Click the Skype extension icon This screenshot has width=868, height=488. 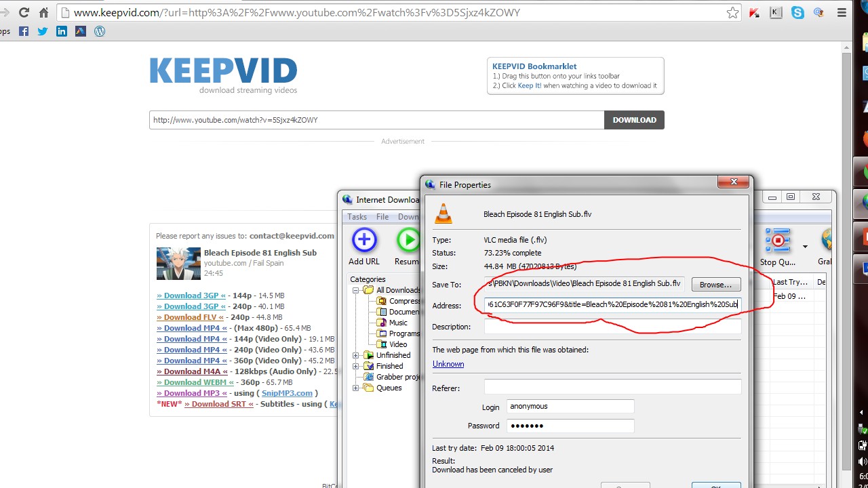pos(797,13)
